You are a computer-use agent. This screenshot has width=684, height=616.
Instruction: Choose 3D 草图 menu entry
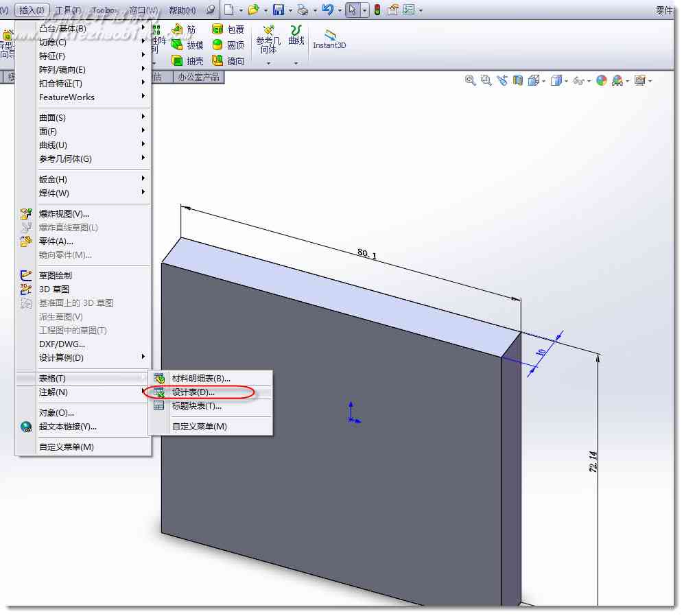point(83,289)
